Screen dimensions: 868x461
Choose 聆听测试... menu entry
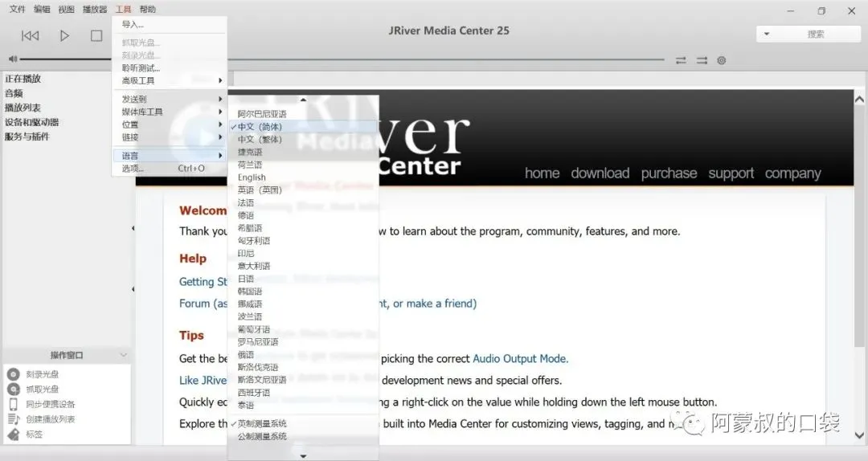point(170,68)
